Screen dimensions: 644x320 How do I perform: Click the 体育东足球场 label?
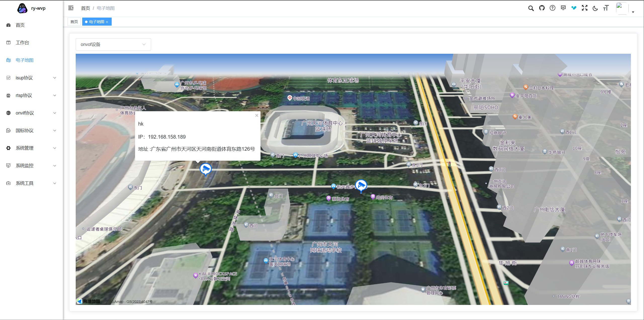coord(343,80)
